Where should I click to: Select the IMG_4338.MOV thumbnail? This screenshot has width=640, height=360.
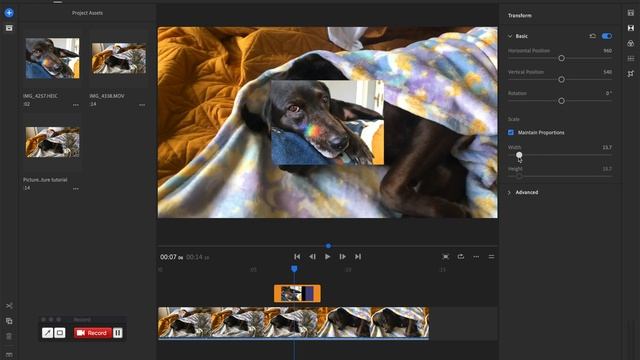[x=119, y=58]
